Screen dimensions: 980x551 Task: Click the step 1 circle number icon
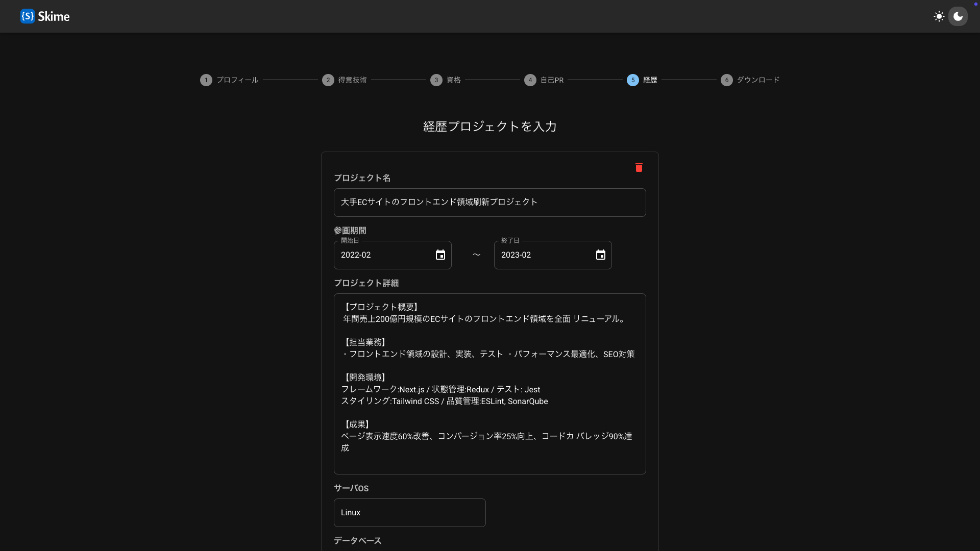[x=206, y=80]
